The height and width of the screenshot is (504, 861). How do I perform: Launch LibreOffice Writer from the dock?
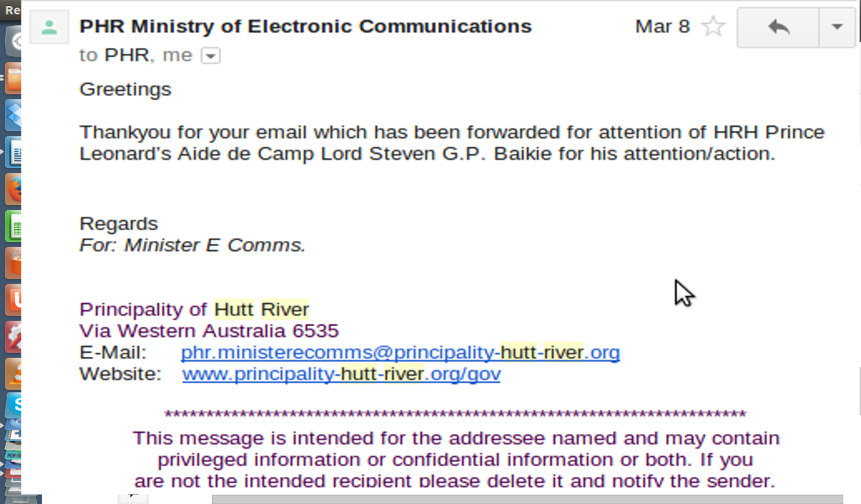coord(12,153)
